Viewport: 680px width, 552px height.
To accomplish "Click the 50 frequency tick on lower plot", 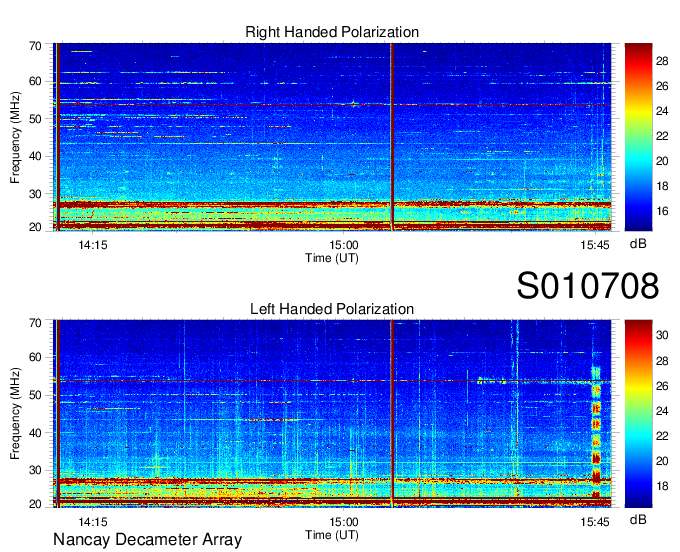I will click(x=36, y=395).
